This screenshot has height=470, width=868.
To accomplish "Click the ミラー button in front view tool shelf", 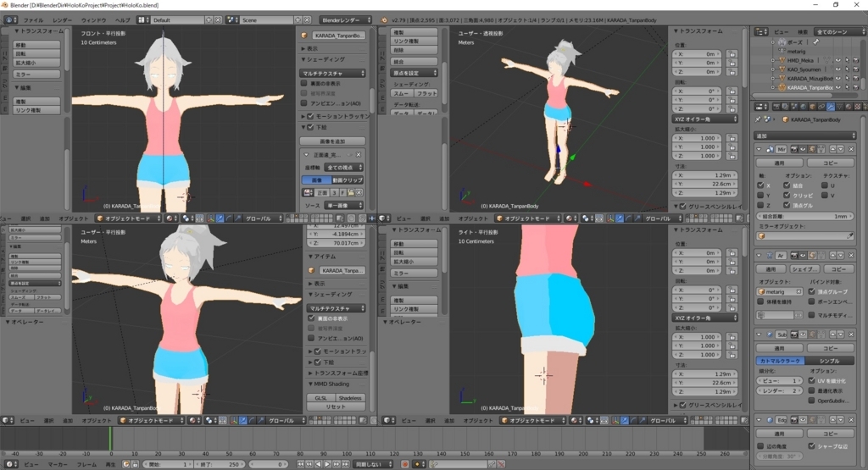I will (37, 74).
